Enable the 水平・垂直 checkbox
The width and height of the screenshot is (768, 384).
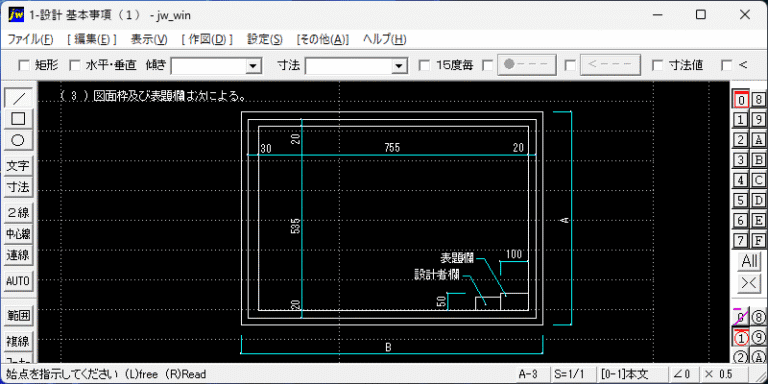point(75,65)
